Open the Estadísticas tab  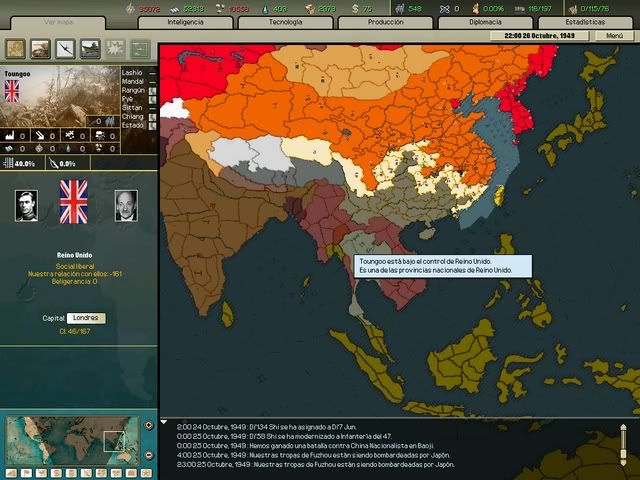pos(584,21)
